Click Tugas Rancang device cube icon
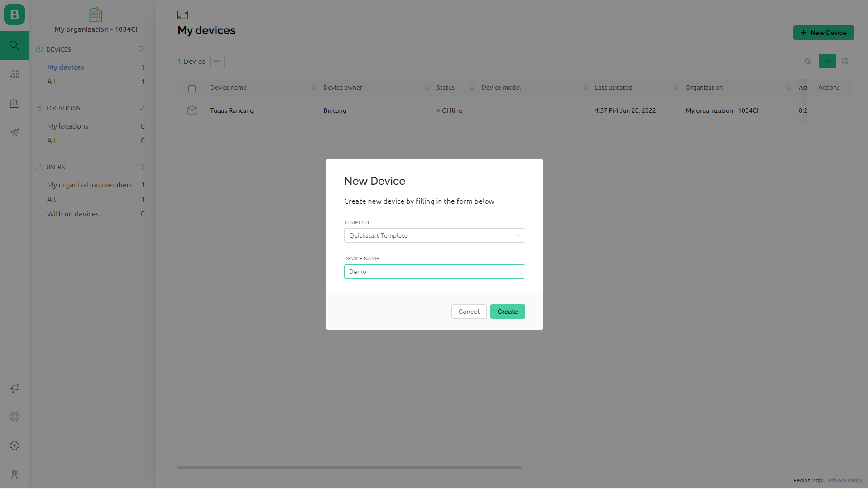This screenshot has height=489, width=868. point(192,110)
